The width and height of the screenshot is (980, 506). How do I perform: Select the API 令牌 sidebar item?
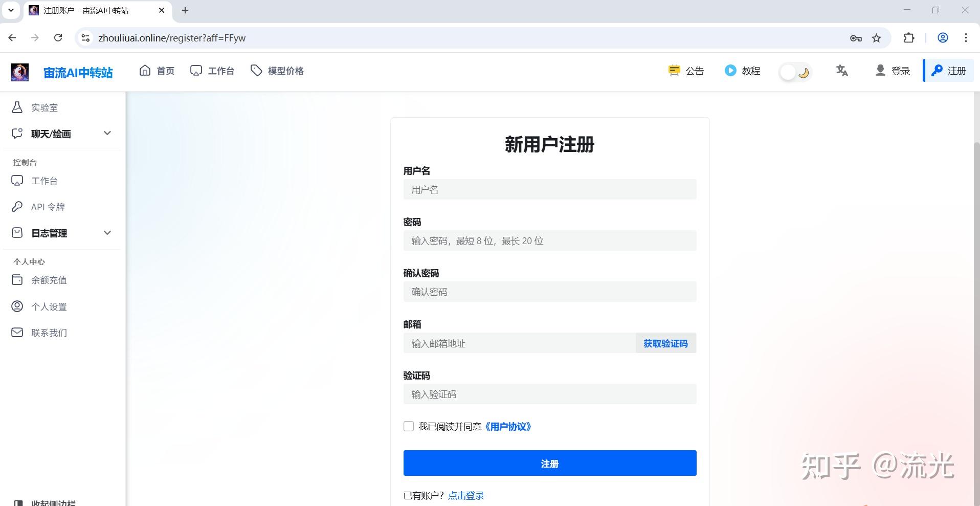[48, 207]
